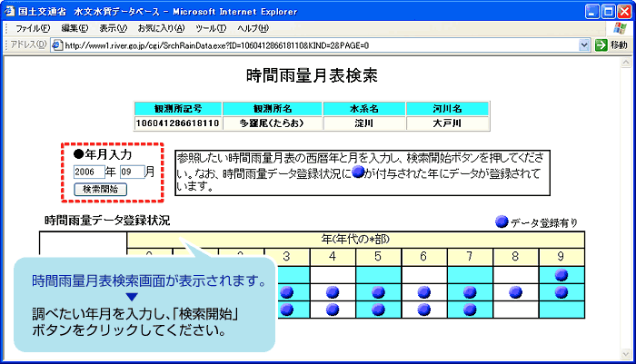Open the お気に入り(A) favorites menu
The image size is (636, 364).
(x=161, y=29)
